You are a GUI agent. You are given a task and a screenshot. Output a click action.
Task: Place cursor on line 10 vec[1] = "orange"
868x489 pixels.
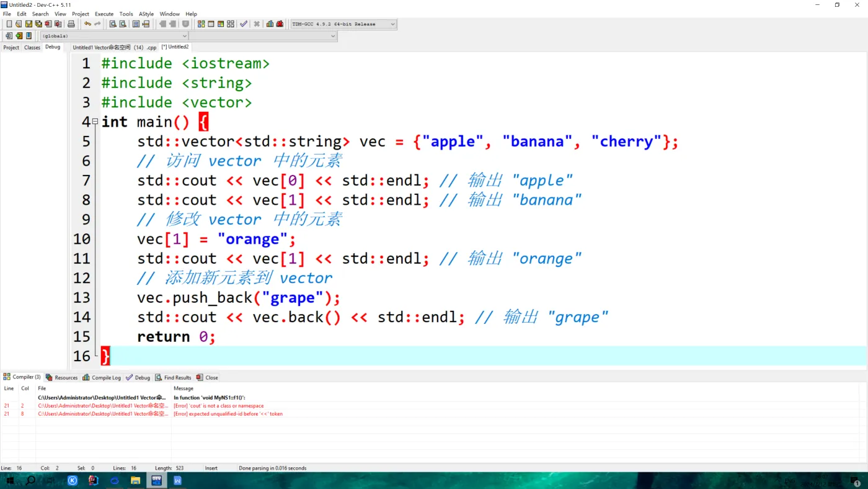click(x=216, y=239)
